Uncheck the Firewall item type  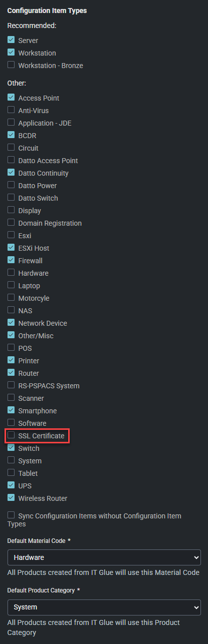pos(11,260)
